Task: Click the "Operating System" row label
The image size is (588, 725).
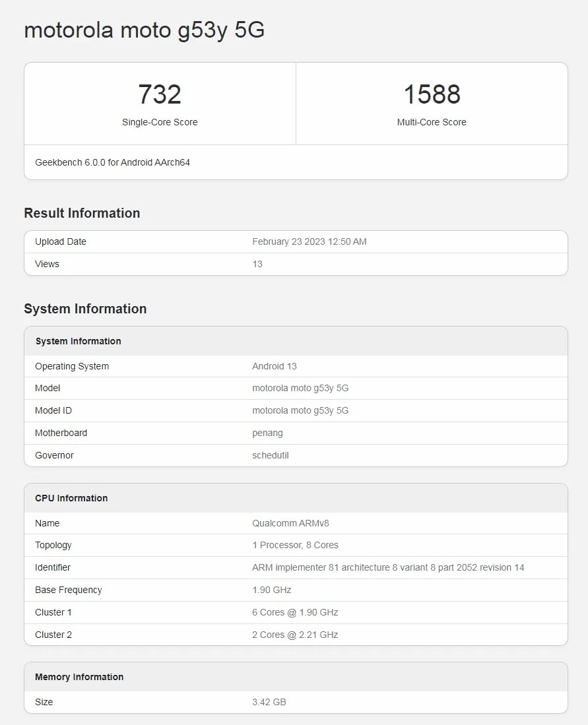Action: point(72,366)
